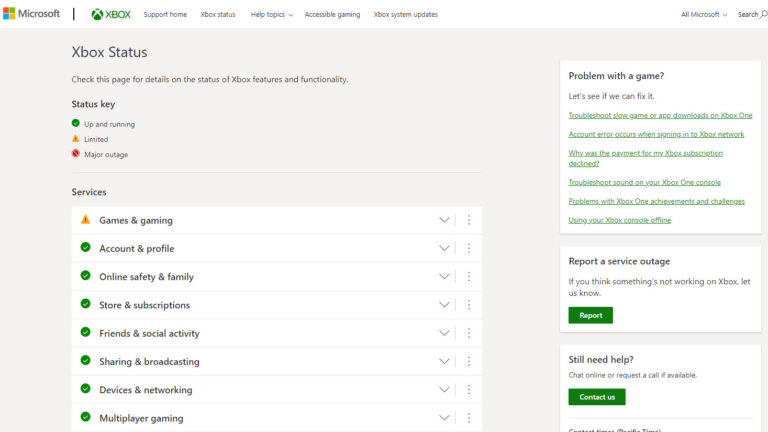
Task: Open Account error signing in link
Action: click(656, 134)
